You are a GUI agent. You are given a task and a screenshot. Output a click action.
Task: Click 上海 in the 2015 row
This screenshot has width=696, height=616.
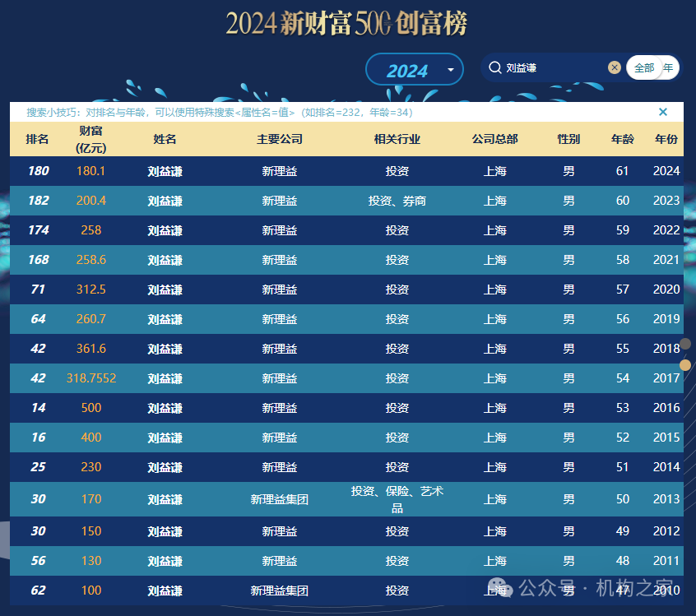tap(495, 438)
